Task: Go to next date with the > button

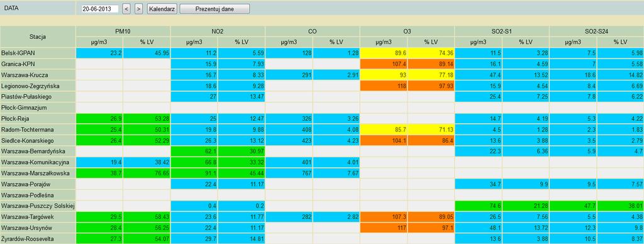Action: [x=139, y=9]
